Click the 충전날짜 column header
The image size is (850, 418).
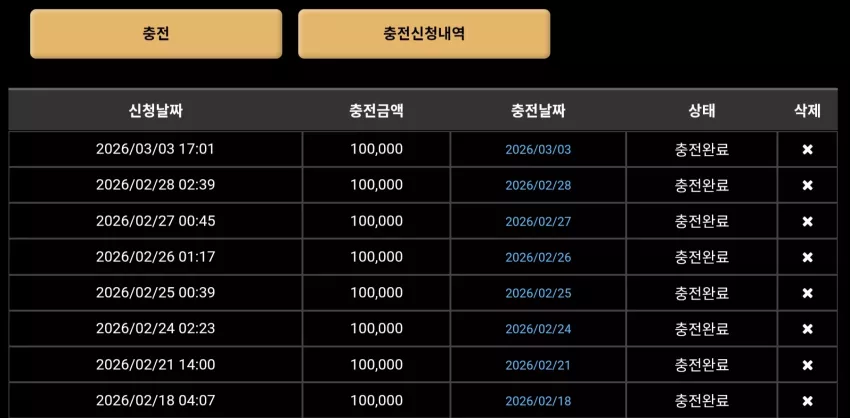[x=538, y=111]
